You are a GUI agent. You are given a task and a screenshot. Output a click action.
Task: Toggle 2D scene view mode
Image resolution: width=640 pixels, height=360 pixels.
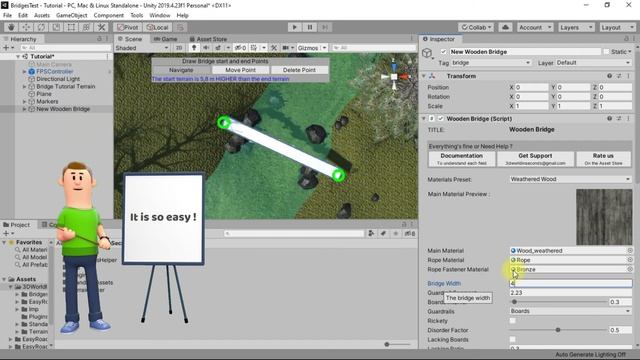tap(179, 48)
